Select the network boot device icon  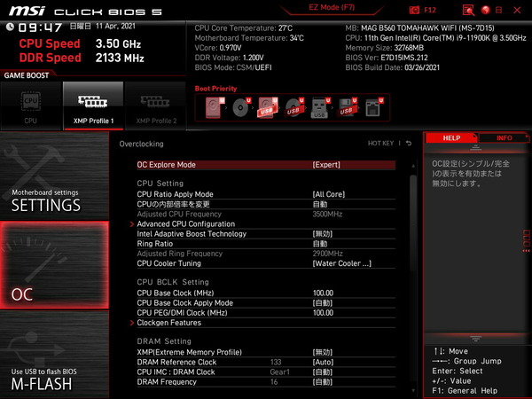pos(373,107)
